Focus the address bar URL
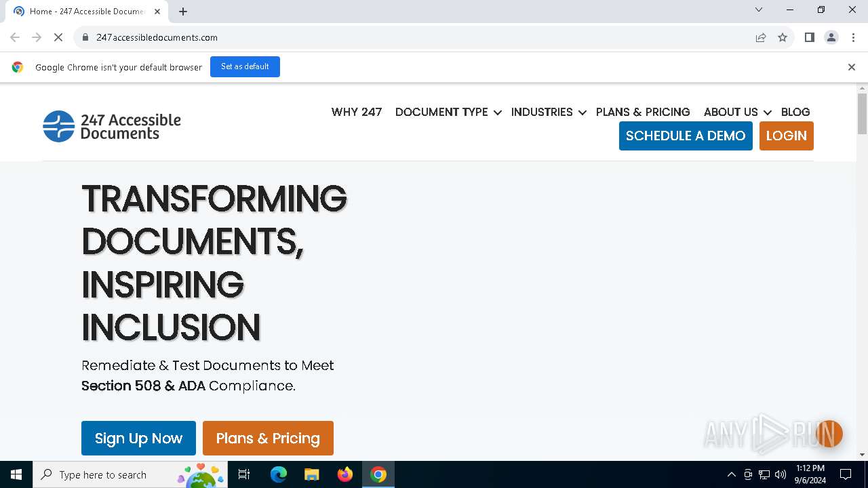This screenshot has width=868, height=488. tap(157, 37)
